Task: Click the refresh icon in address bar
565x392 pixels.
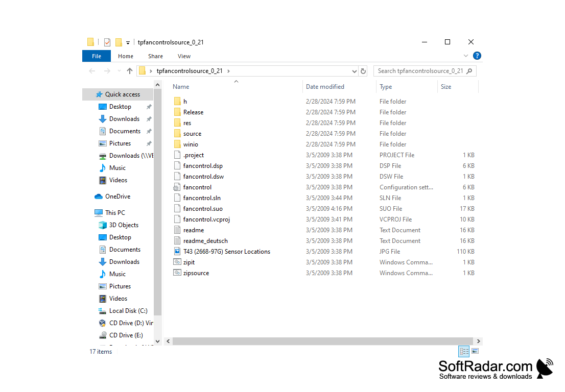Action: click(363, 71)
